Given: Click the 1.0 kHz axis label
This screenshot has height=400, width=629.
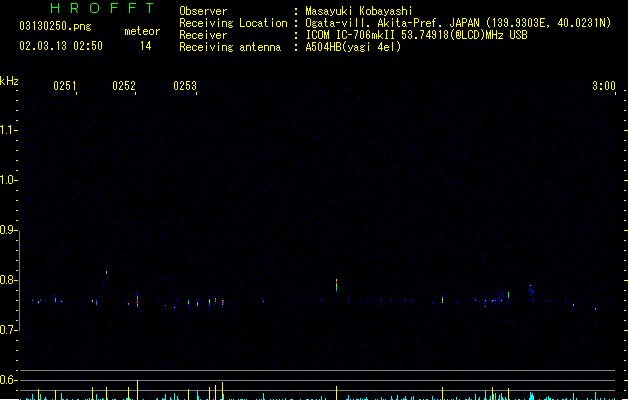Looking at the screenshot, I should (8, 180).
